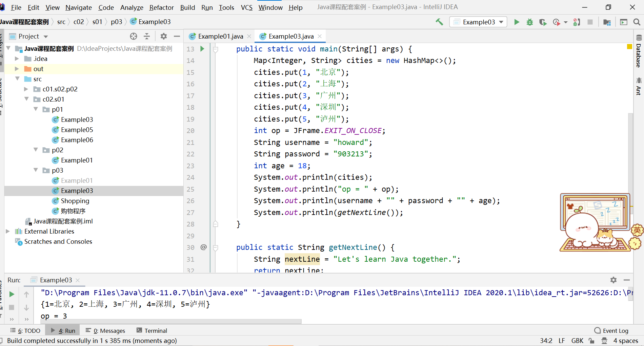Click the locate-in-tree target icon

(134, 36)
